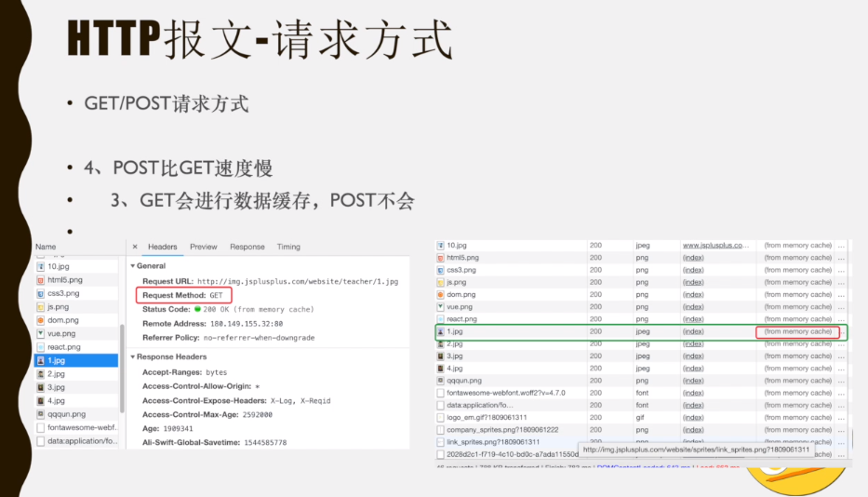Click react.png icon in right network table
Viewport: 868px width, 497px height.
point(441,319)
